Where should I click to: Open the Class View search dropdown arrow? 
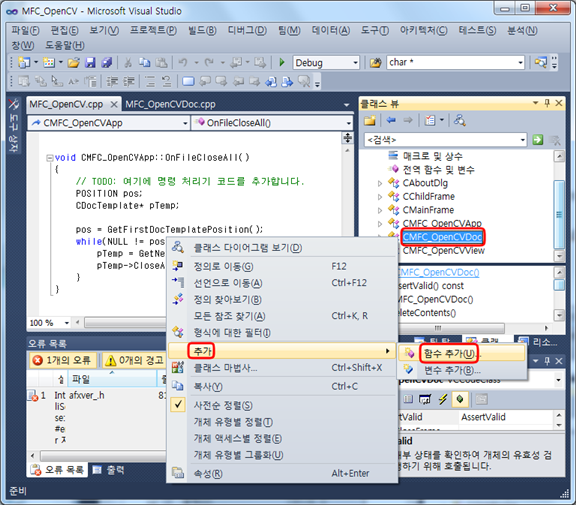522,140
